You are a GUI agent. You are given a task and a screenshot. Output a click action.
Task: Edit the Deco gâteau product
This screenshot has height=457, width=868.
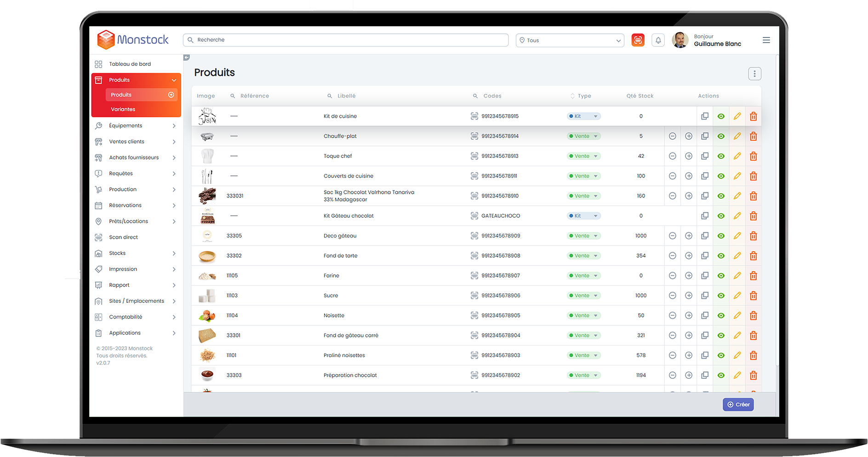[737, 236]
